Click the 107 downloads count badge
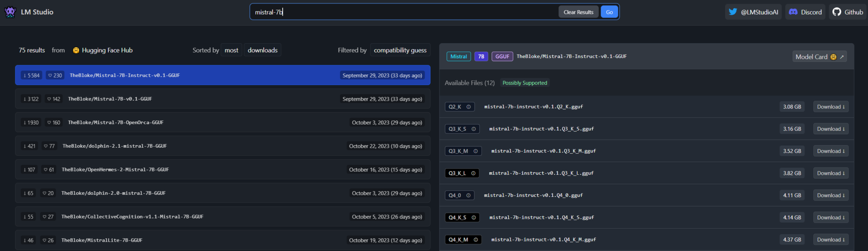The image size is (868, 251). click(x=29, y=170)
